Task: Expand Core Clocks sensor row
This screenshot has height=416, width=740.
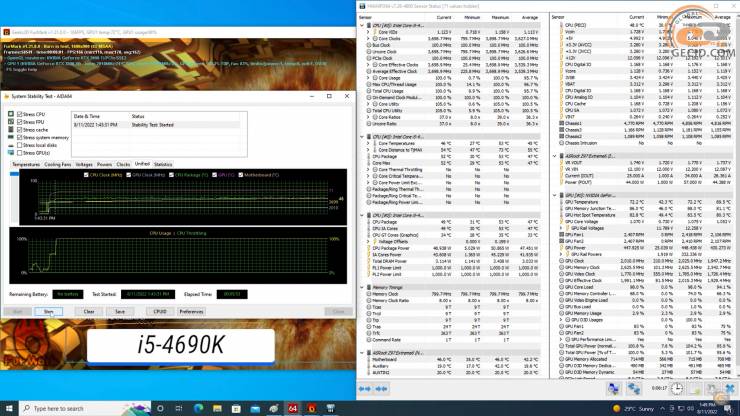Action: (368, 39)
